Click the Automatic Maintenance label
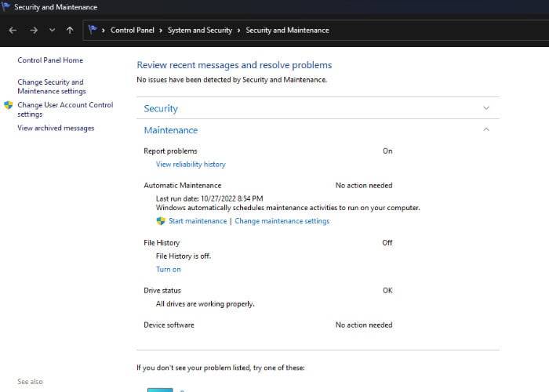 point(183,185)
